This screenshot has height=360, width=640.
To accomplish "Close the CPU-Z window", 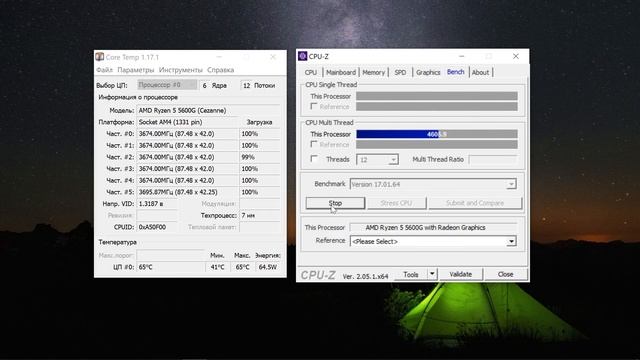I will pyautogui.click(x=516, y=56).
